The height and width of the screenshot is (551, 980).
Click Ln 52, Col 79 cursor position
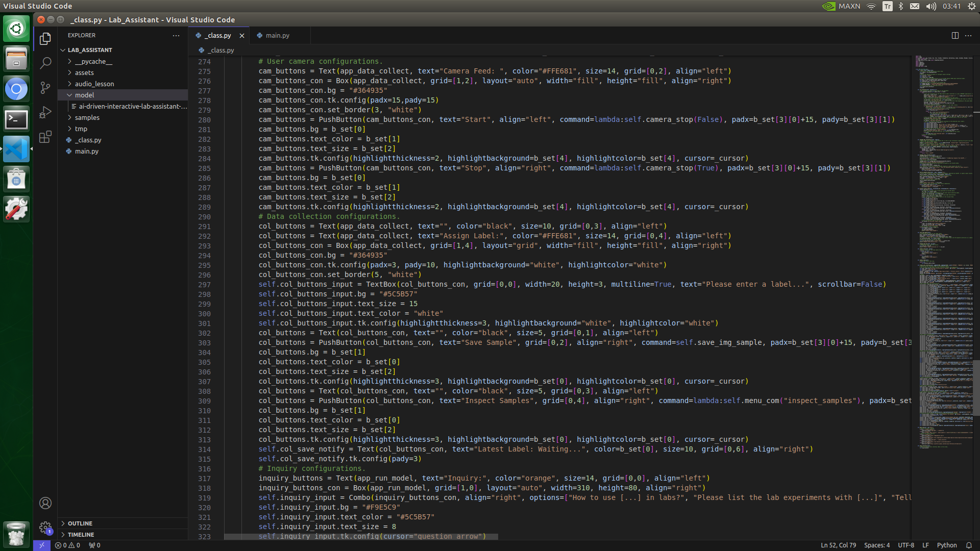(838, 545)
